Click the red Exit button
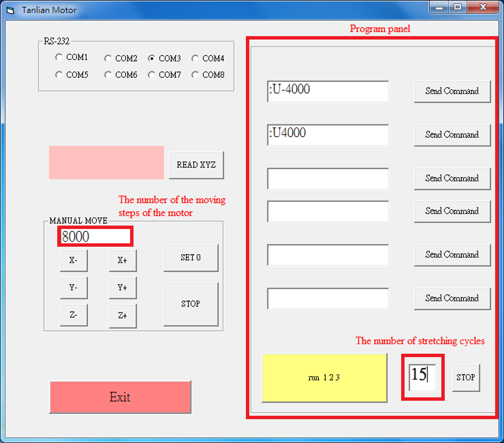 point(120,397)
